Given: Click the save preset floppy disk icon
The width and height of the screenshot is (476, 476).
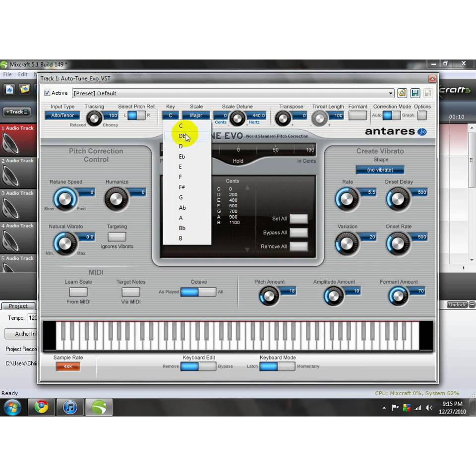Looking at the screenshot, I should click(x=415, y=93).
